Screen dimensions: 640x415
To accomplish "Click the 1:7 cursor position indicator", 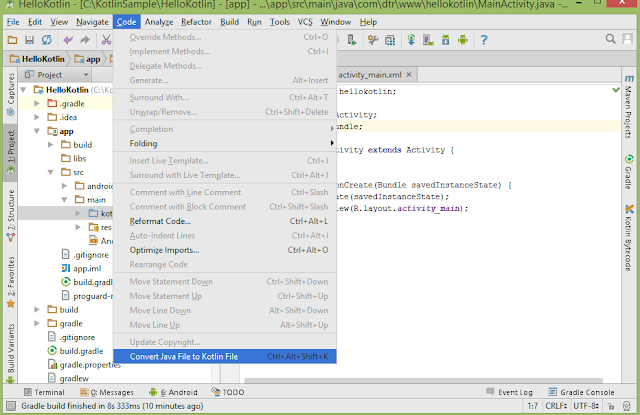I will click(x=532, y=406).
